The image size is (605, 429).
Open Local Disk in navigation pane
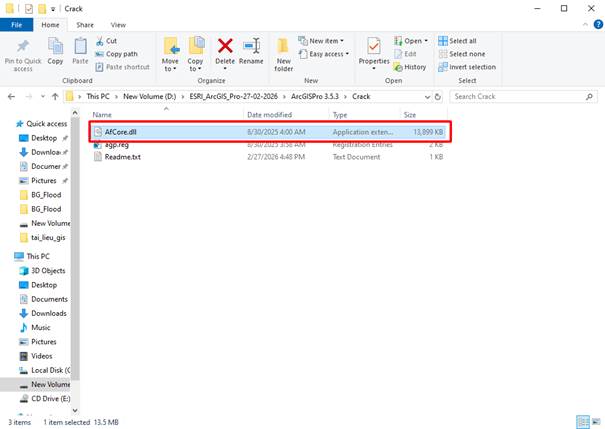49,370
